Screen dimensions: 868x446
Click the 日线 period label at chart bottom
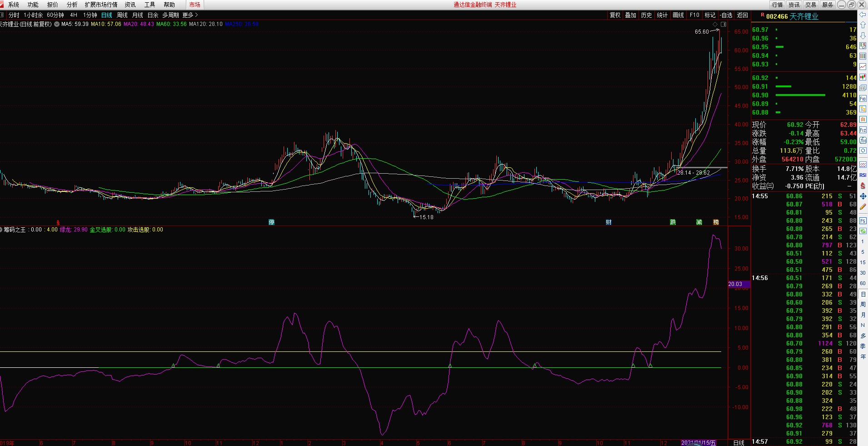coord(739,442)
